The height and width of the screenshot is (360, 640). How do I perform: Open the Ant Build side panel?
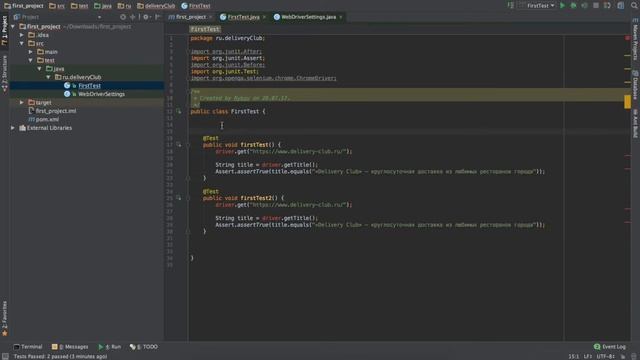pos(636,123)
